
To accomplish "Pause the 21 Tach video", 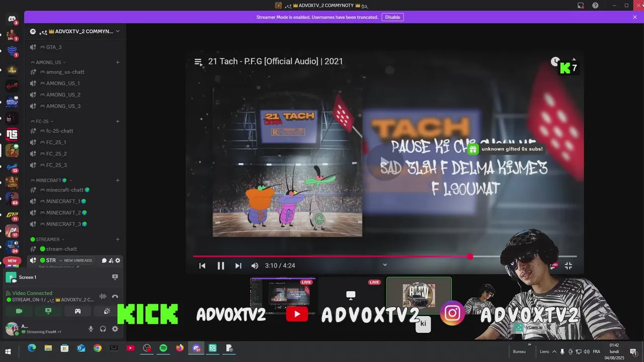I will [x=220, y=265].
